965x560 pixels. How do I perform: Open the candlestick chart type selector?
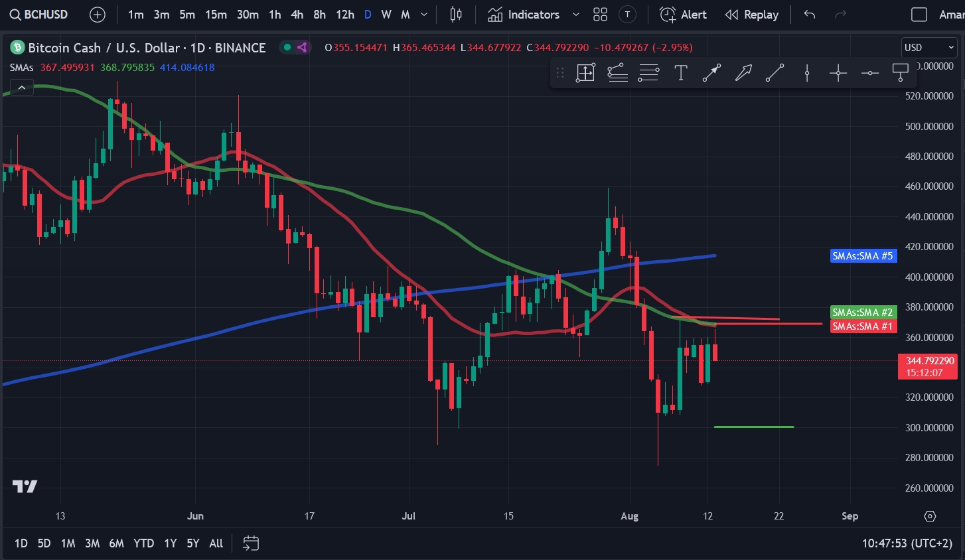(456, 15)
